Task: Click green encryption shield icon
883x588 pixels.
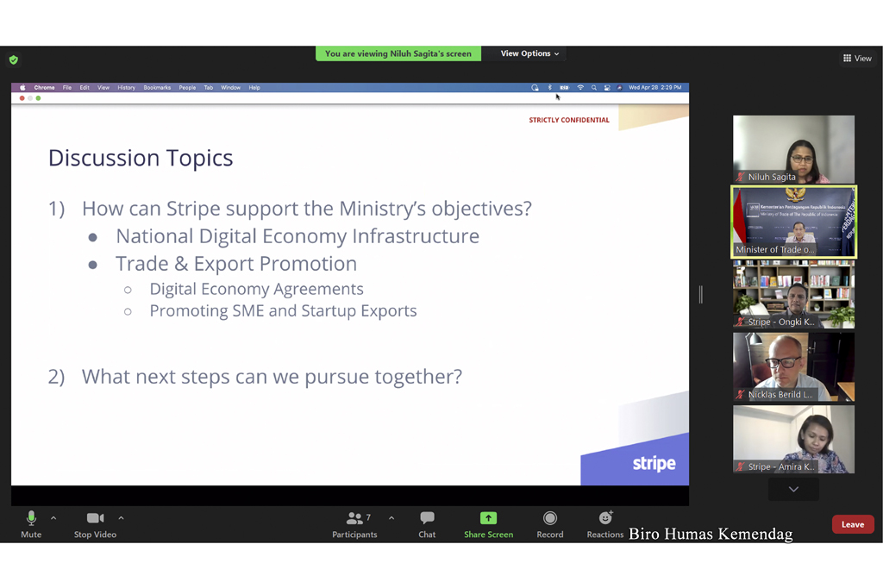Action: [14, 59]
